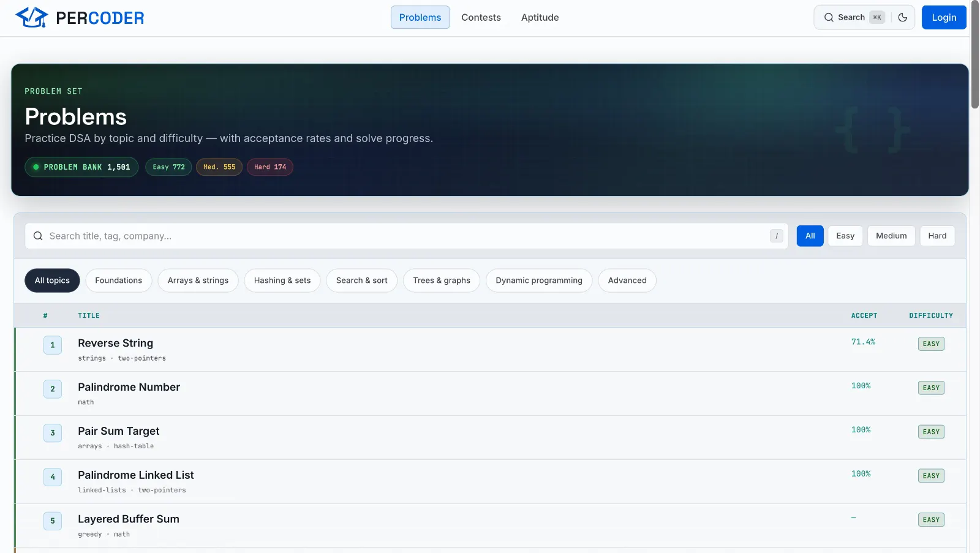The width and height of the screenshot is (980, 553).
Task: Open the Aptitude tab
Action: 540,17
